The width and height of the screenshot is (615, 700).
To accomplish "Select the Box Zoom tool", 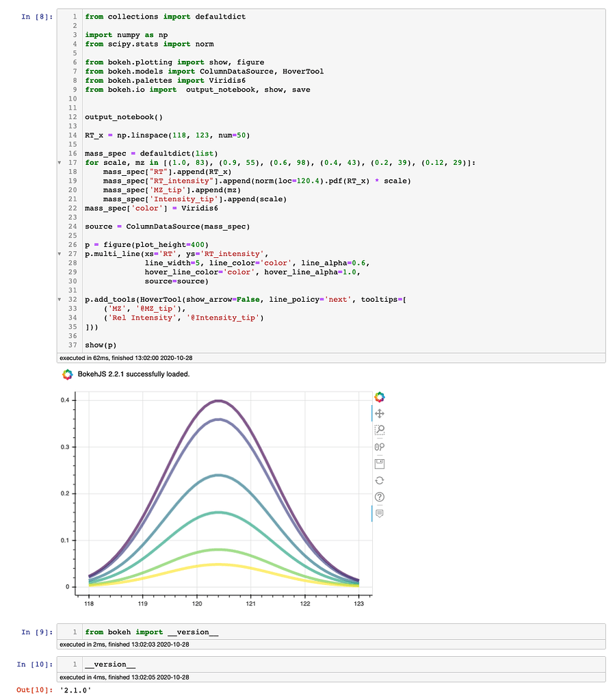I will pyautogui.click(x=380, y=430).
